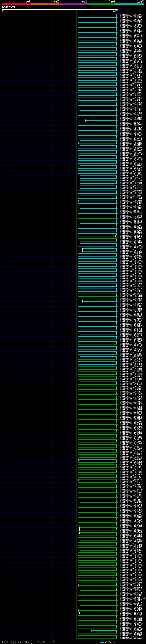Click label UniRef100_Q6FIF0-2

click(132, 597)
